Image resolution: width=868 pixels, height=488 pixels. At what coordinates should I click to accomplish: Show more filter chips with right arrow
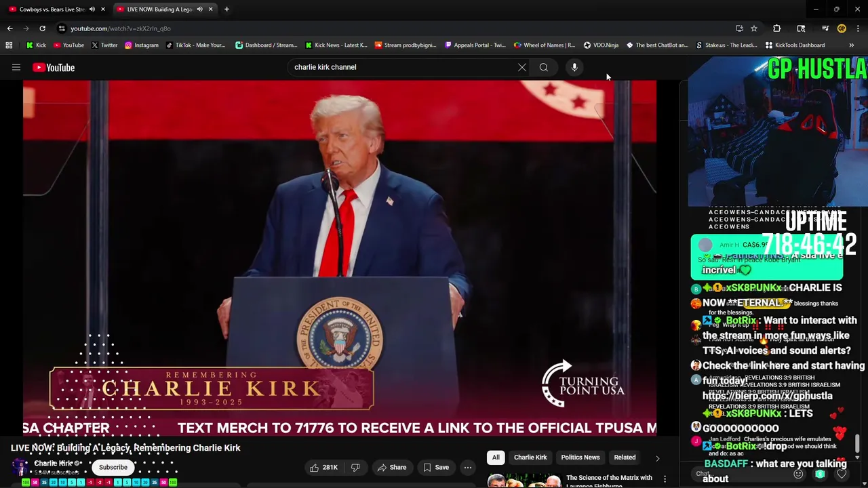[x=657, y=457]
